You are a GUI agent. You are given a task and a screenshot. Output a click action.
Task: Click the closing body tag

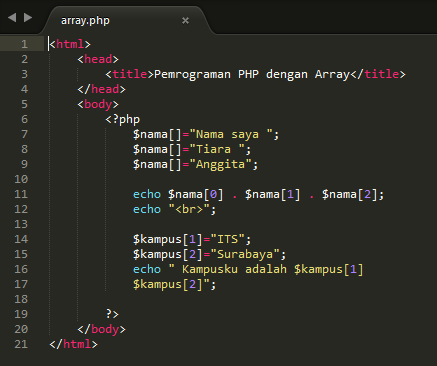tap(101, 329)
